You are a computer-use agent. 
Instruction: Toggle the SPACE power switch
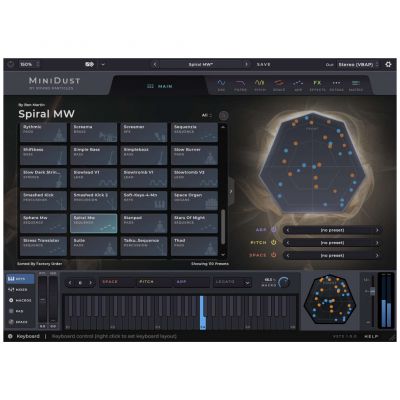click(274, 255)
